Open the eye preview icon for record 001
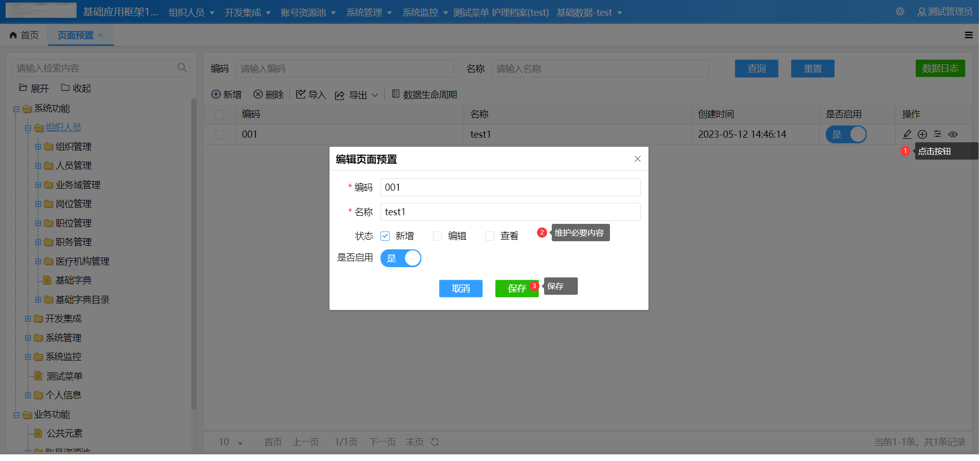 (x=952, y=134)
